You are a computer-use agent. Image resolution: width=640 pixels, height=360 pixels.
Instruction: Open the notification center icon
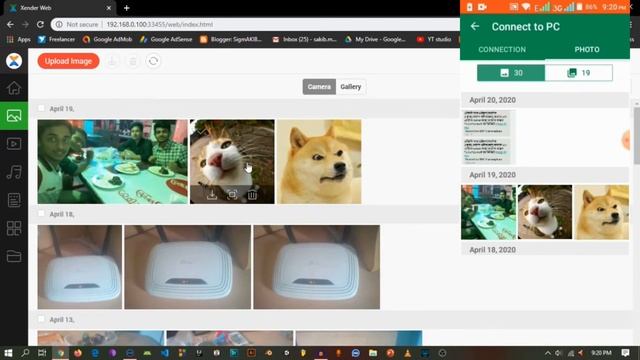[x=625, y=353]
